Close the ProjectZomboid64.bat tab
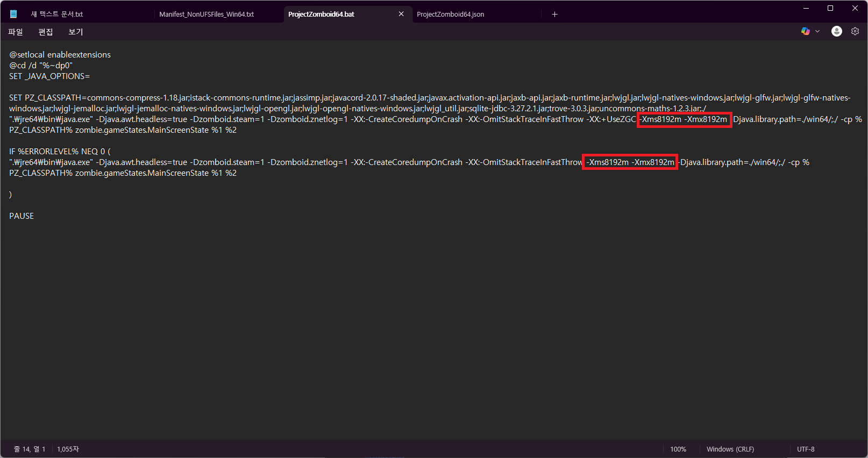Image resolution: width=868 pixels, height=458 pixels. pyautogui.click(x=401, y=14)
